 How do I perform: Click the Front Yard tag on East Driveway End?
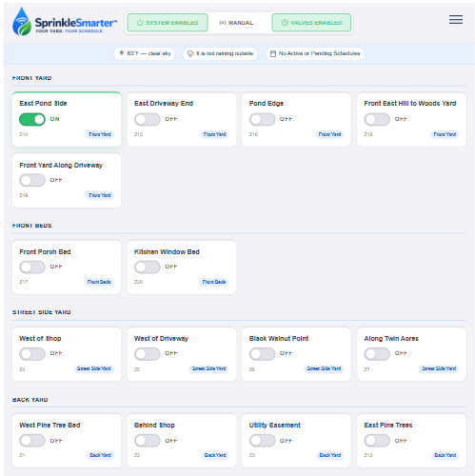(214, 134)
